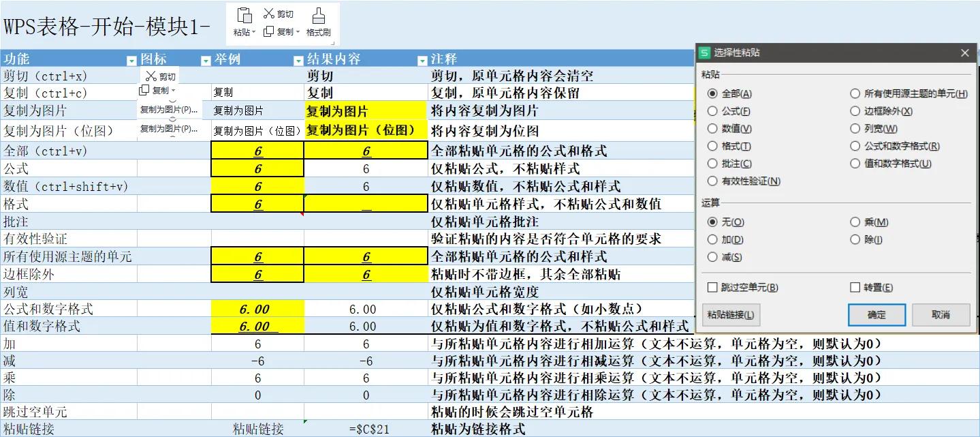This screenshot has width=980, height=437.
Task: Click the 取消 button in the dialog
Action: [941, 315]
